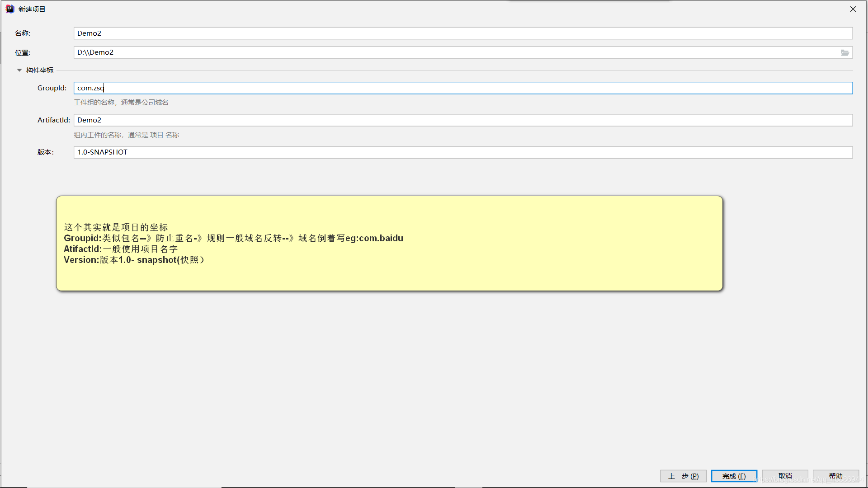Click into the GroupId field
Viewport: 868px width, 488px height.
(x=463, y=88)
